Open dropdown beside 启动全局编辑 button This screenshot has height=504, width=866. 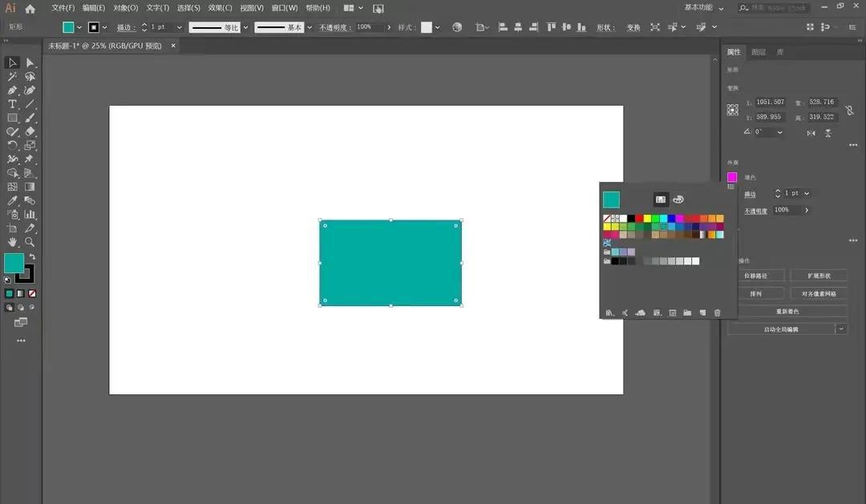point(841,329)
